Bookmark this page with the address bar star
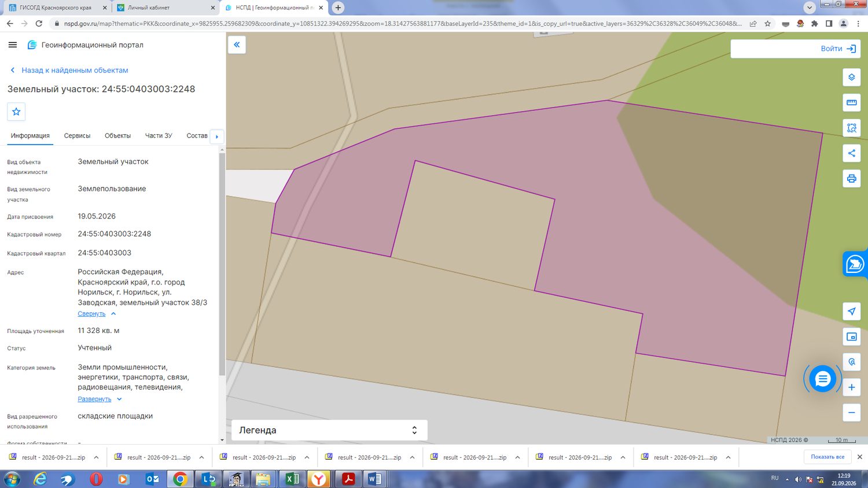868x488 pixels. point(767,24)
